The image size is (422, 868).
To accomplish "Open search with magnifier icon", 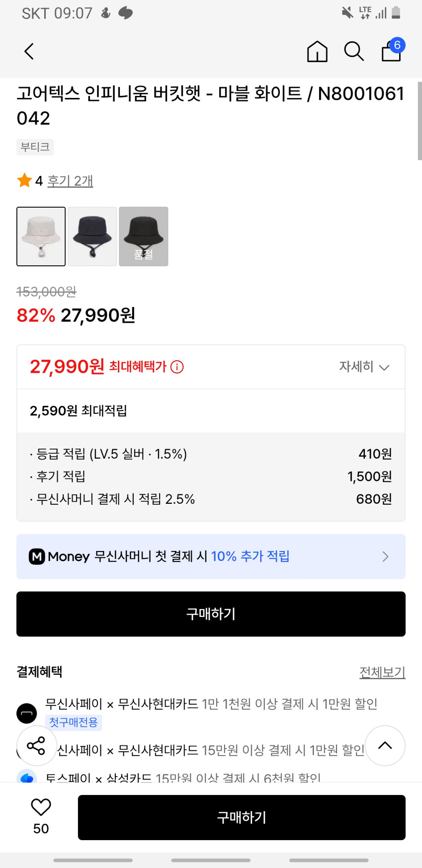I will [354, 51].
